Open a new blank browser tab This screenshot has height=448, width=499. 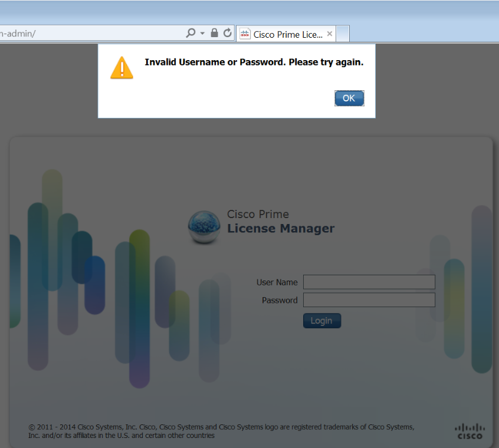click(343, 34)
